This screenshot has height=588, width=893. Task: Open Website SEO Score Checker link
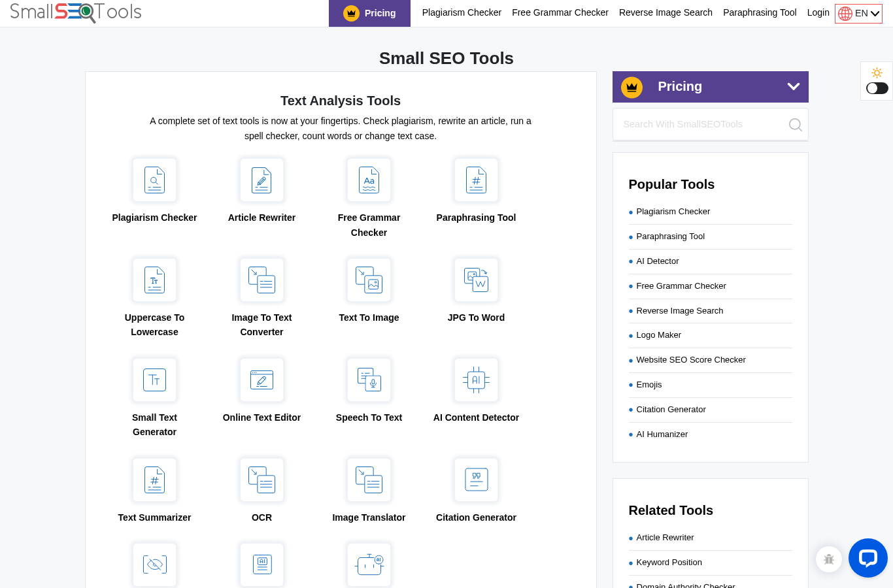pos(690,360)
